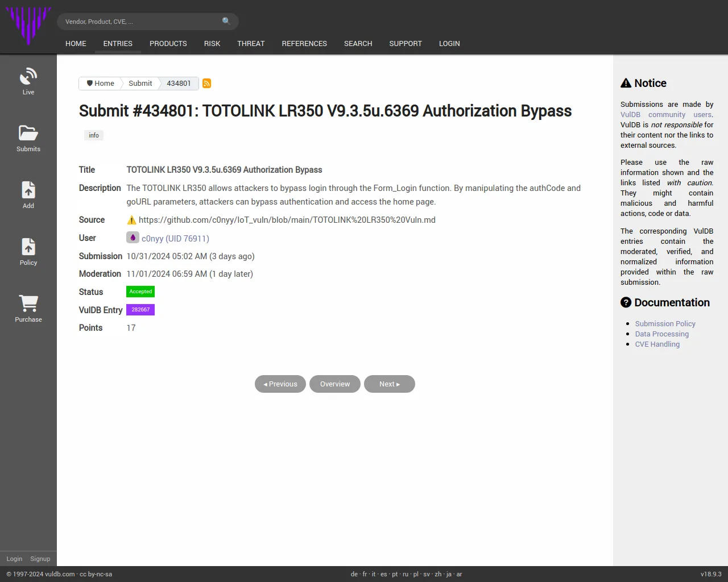
Task: Click the v18.9.3 version text
Action: point(711,574)
